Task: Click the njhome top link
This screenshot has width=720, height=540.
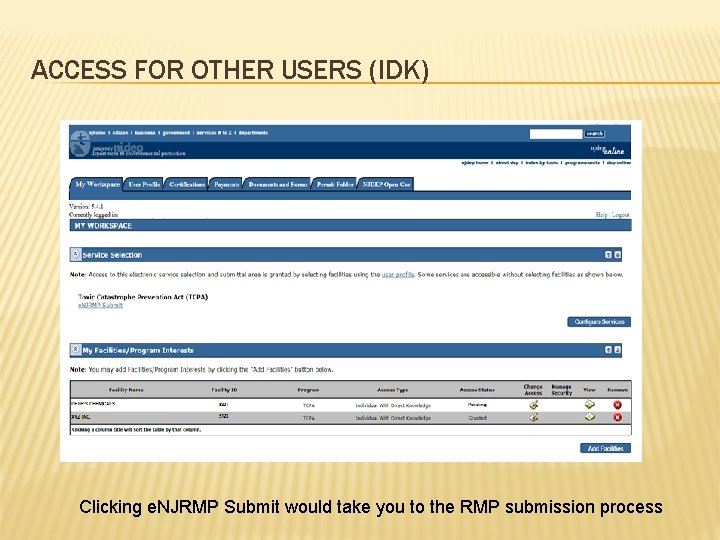Action: point(97,133)
